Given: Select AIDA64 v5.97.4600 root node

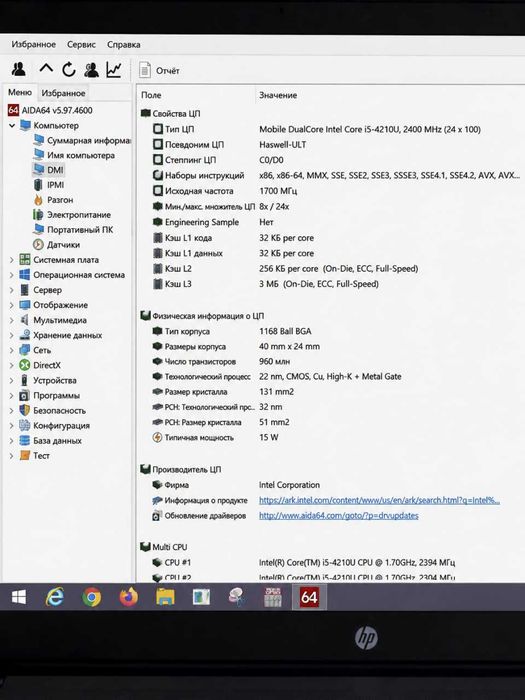Looking at the screenshot, I should tap(50, 110).
